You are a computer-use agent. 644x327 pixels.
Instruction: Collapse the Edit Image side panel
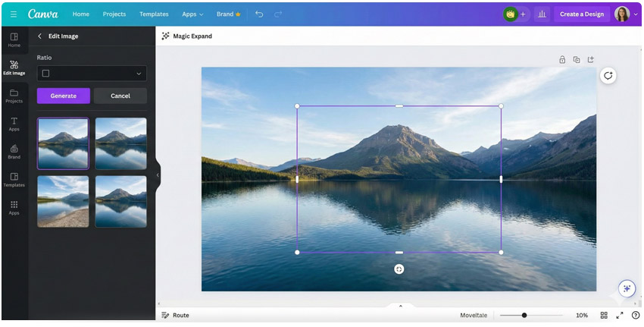(158, 175)
